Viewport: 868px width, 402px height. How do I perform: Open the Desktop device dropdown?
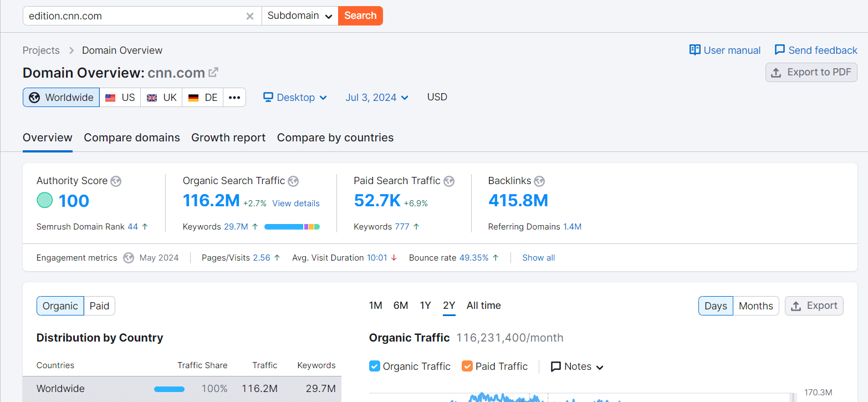point(295,98)
